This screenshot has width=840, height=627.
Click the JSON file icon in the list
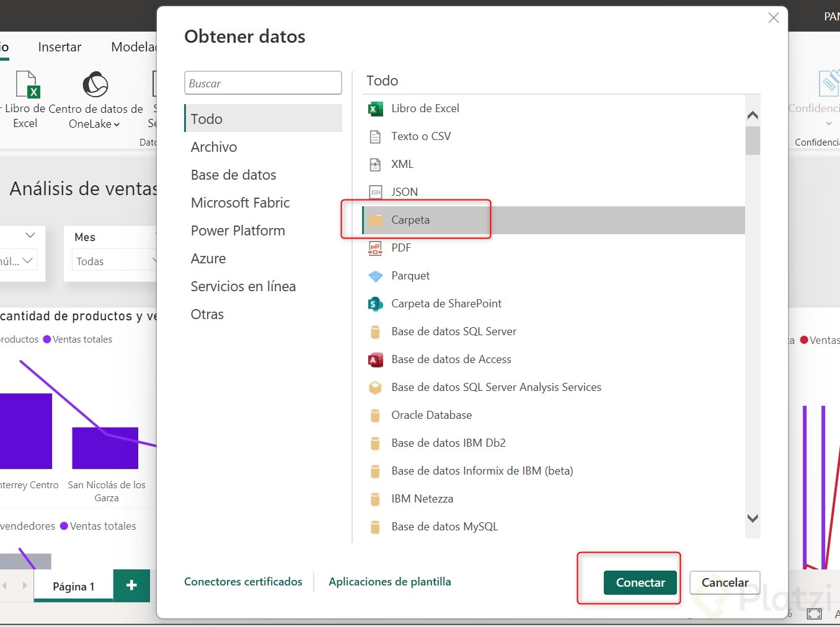(x=375, y=192)
